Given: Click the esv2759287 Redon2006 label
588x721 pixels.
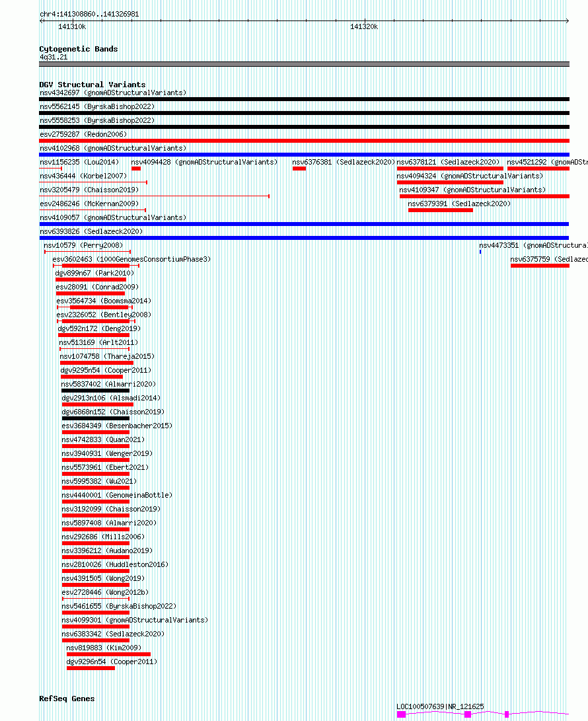Looking at the screenshot, I should (x=83, y=134).
